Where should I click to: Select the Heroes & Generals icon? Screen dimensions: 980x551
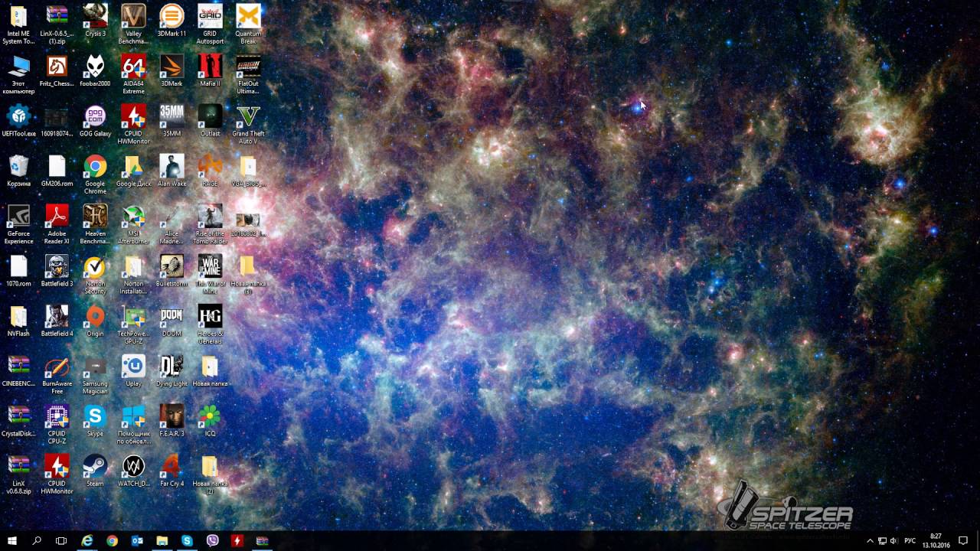210,324
